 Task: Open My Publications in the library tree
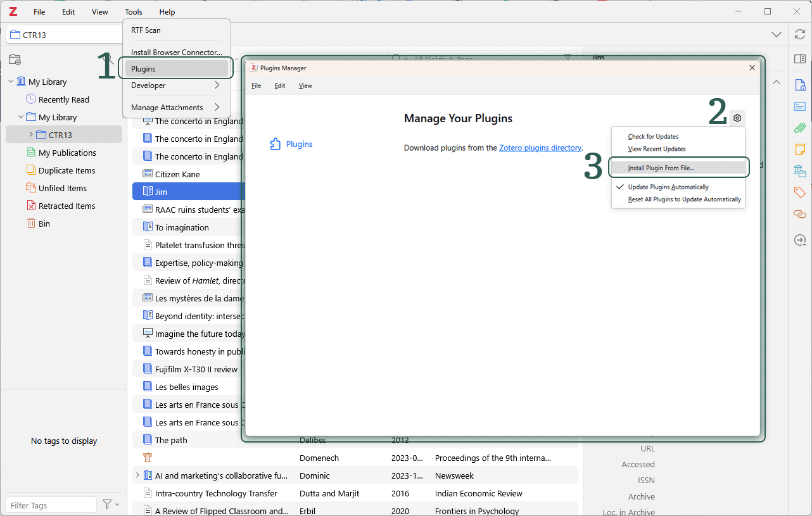click(x=61, y=153)
